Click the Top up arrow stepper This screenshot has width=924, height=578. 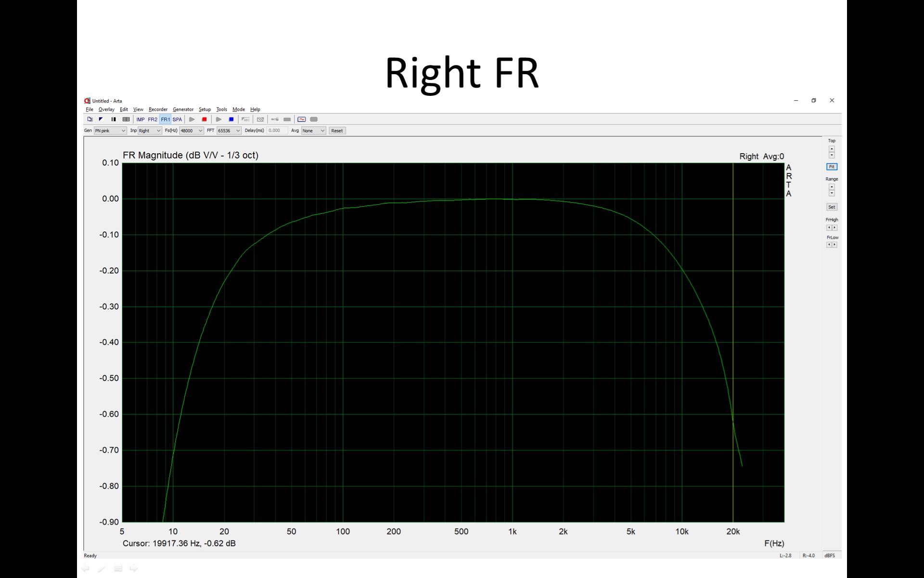point(832,149)
